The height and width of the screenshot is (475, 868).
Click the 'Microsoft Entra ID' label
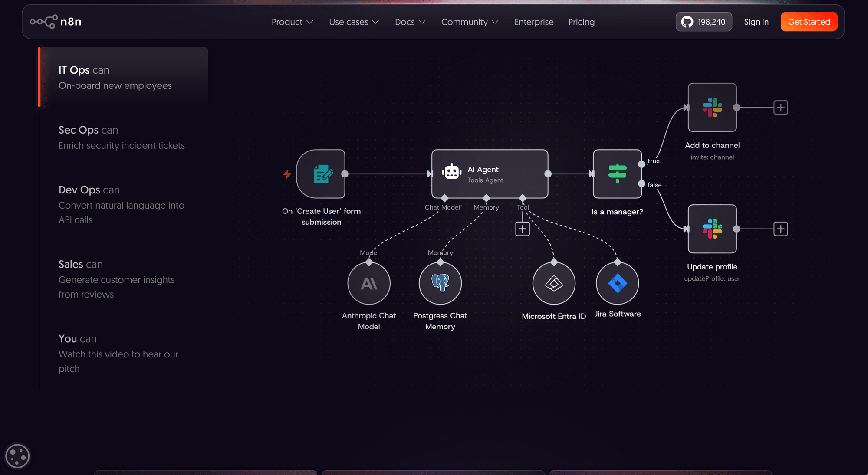click(554, 316)
